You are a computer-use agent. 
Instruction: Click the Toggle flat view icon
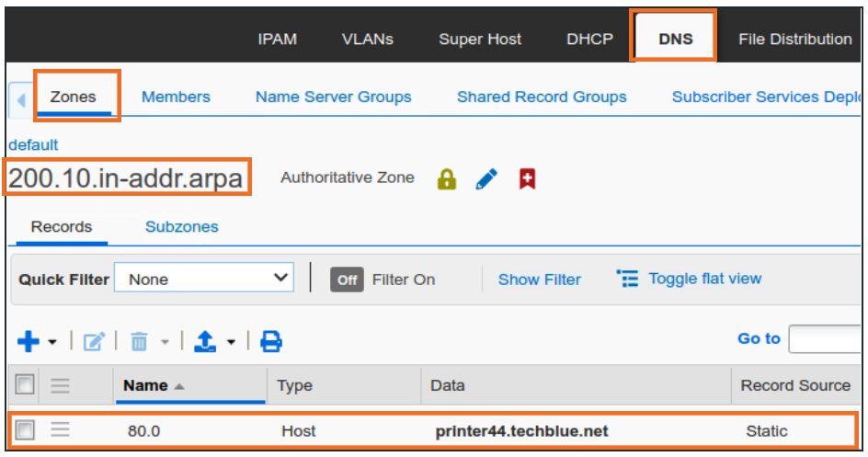tap(628, 279)
